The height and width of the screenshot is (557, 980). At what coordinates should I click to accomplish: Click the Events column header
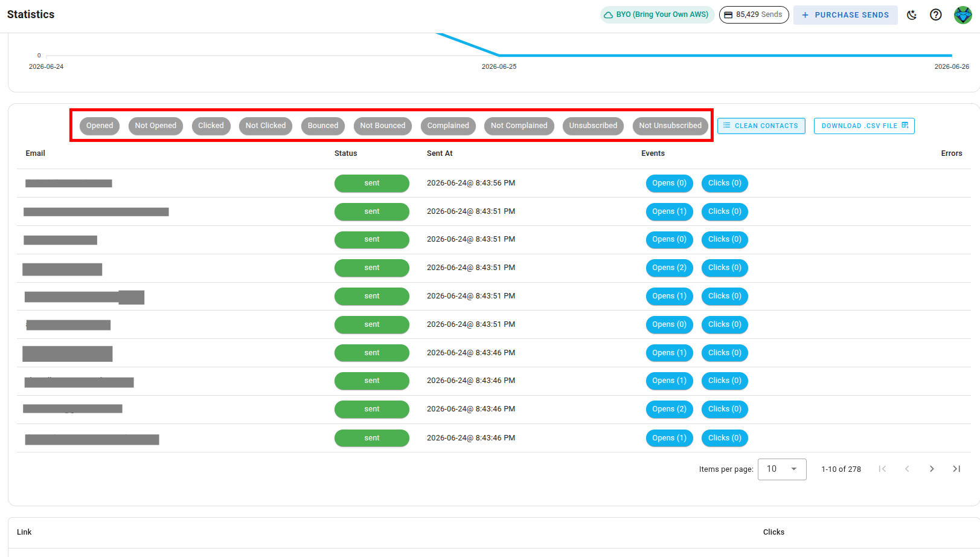tap(653, 153)
